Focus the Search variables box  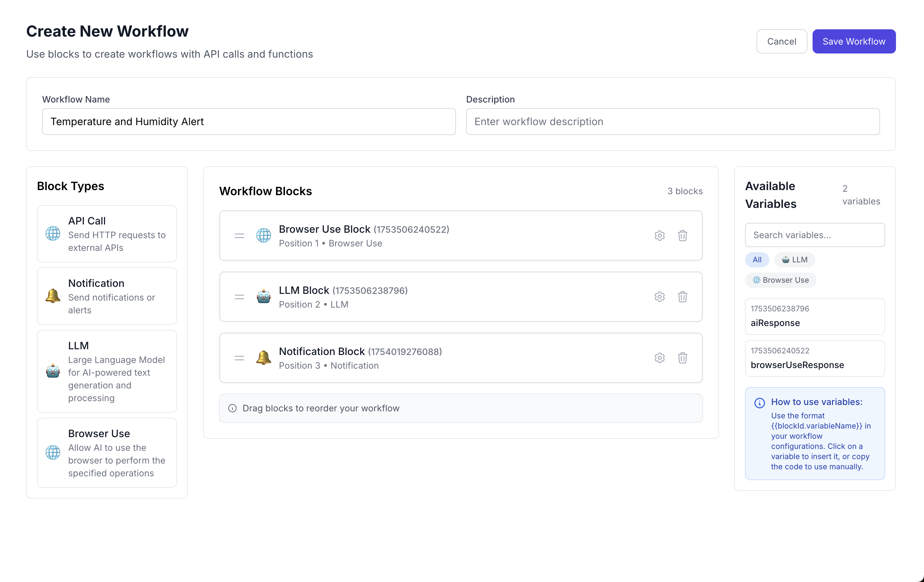[x=815, y=235]
